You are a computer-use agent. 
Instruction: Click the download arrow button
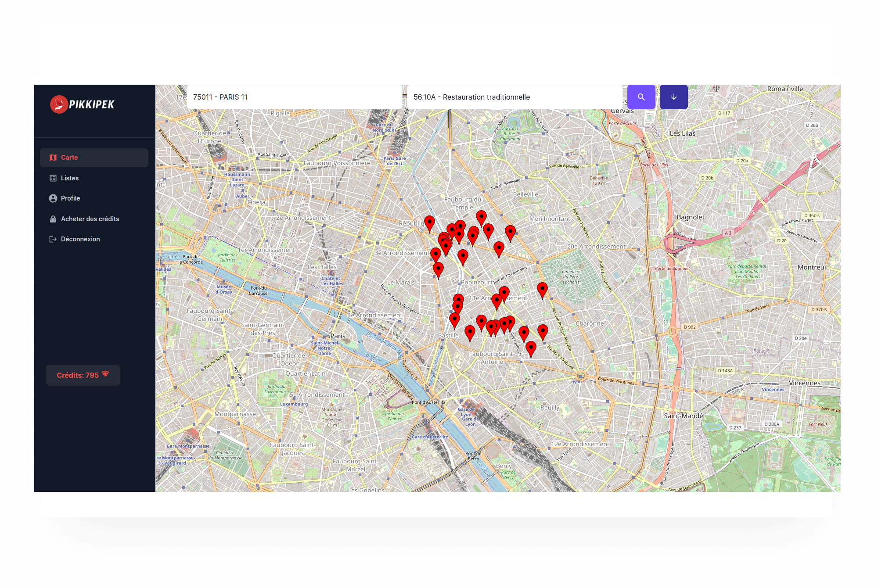673,97
